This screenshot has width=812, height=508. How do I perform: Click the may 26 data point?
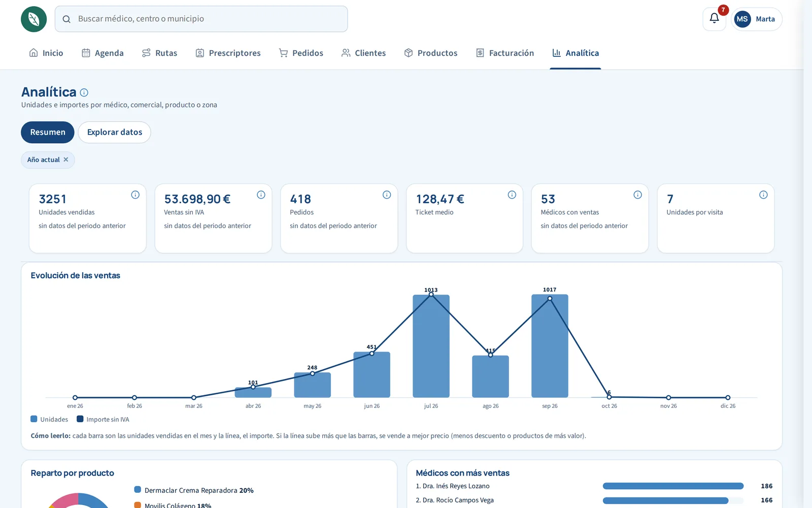click(x=313, y=373)
